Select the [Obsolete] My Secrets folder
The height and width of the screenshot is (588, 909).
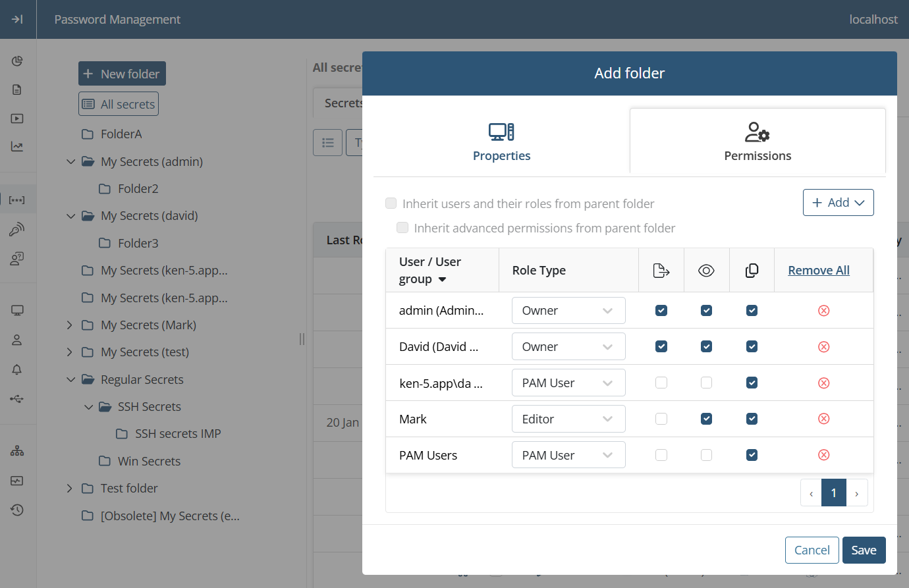click(x=170, y=516)
